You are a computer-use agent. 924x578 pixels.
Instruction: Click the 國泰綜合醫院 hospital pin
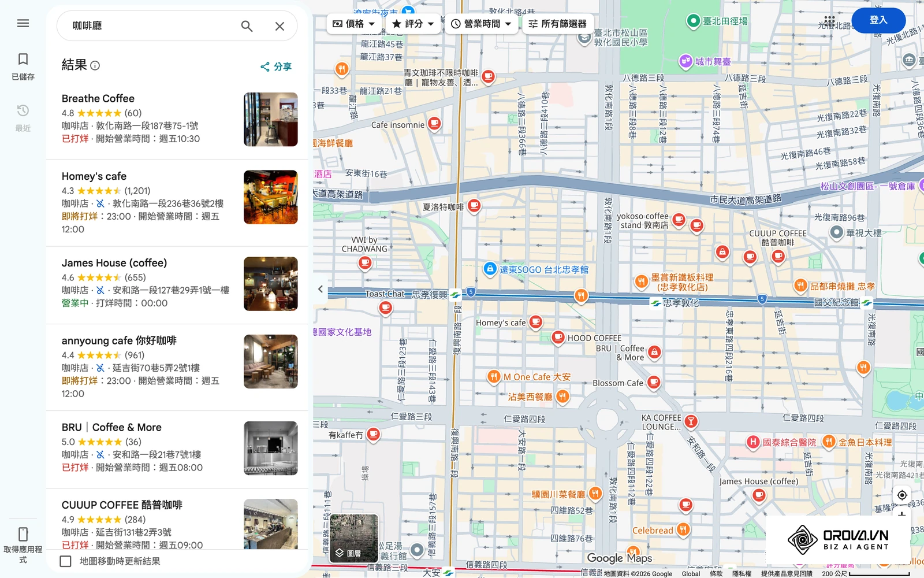(753, 442)
